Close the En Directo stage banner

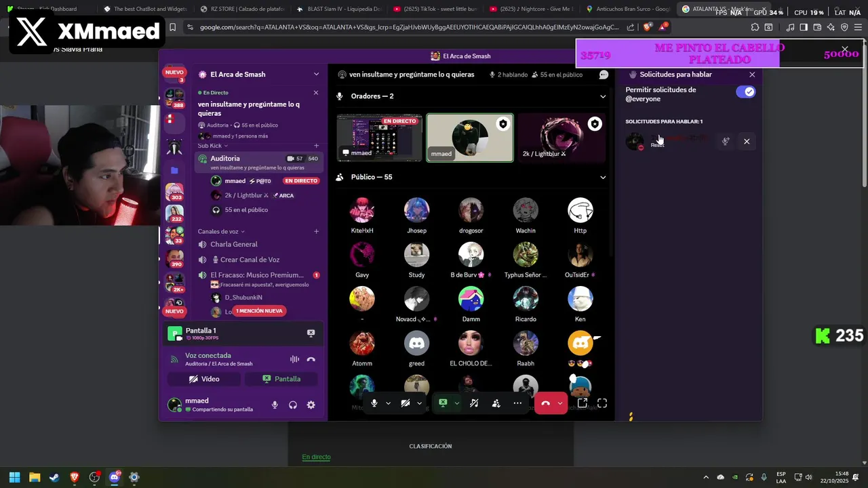[315, 92]
